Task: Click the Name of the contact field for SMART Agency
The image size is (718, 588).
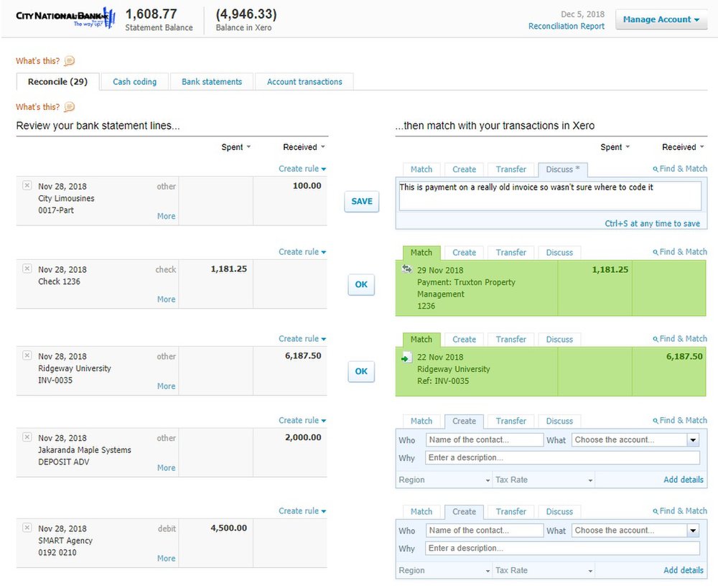Action: pos(484,530)
